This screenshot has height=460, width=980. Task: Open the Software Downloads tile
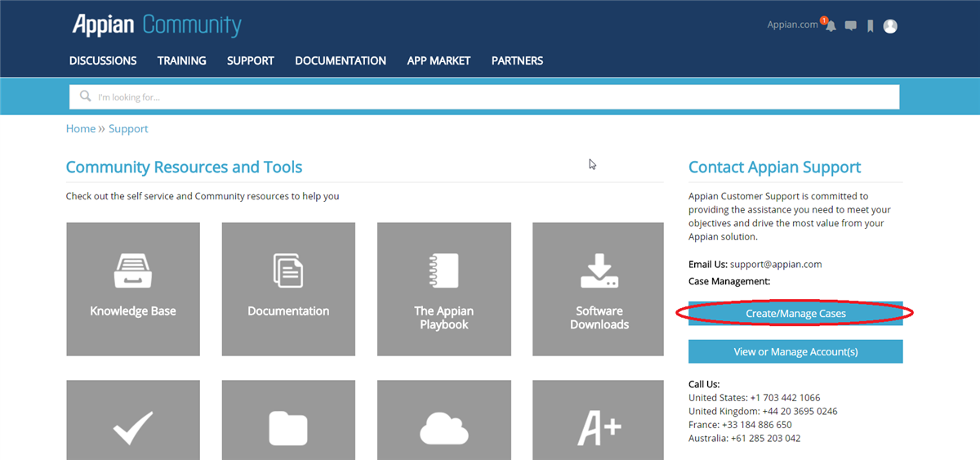tap(599, 289)
